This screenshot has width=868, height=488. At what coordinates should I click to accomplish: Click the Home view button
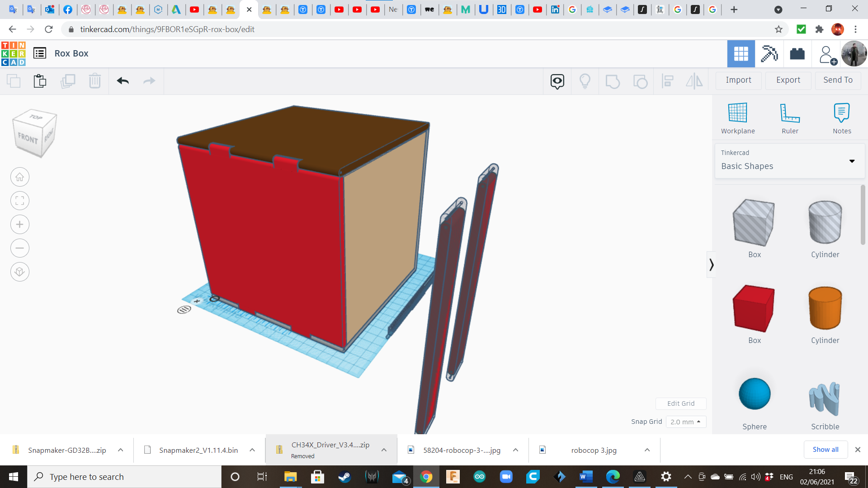click(x=19, y=177)
